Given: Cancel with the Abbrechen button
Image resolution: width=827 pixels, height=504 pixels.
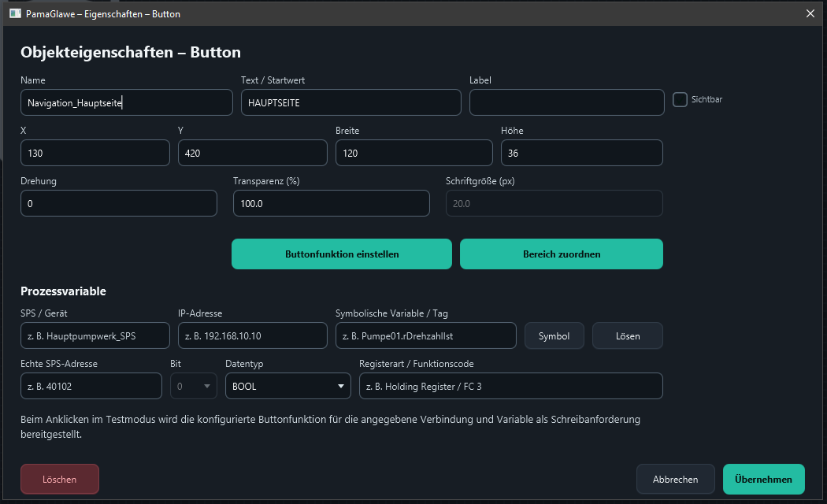Looking at the screenshot, I should [x=675, y=480].
